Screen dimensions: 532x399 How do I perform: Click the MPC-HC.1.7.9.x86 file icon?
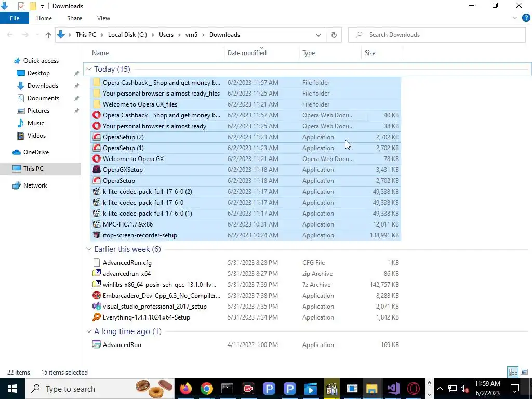coord(97,224)
